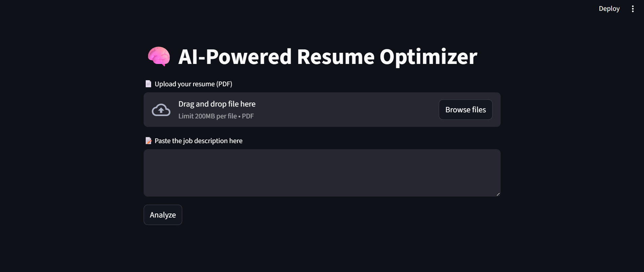
Task: Click the writing icon beside 'Paste the job description'
Action: coord(148,140)
